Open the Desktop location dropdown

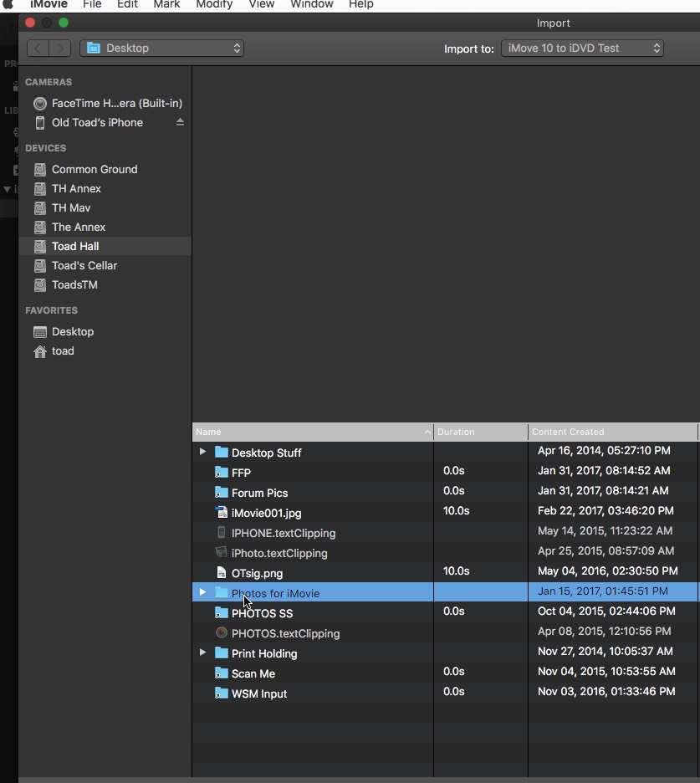[x=161, y=48]
